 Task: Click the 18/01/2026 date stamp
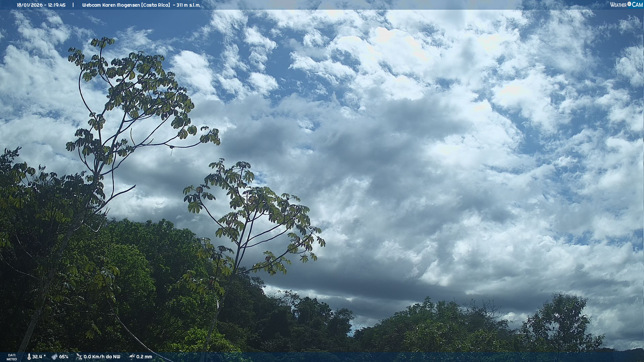[x=29, y=5]
